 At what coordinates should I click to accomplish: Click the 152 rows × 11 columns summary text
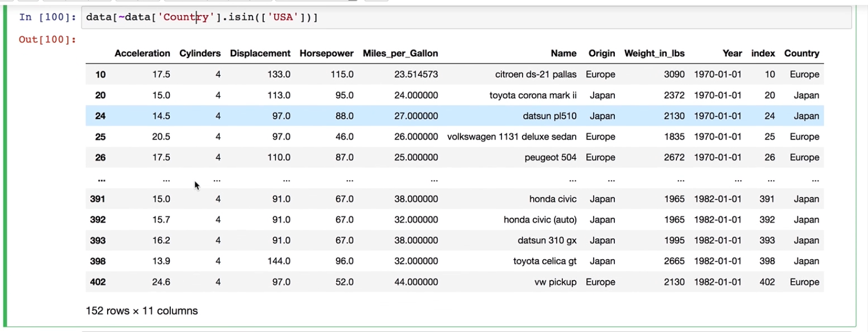point(142,311)
